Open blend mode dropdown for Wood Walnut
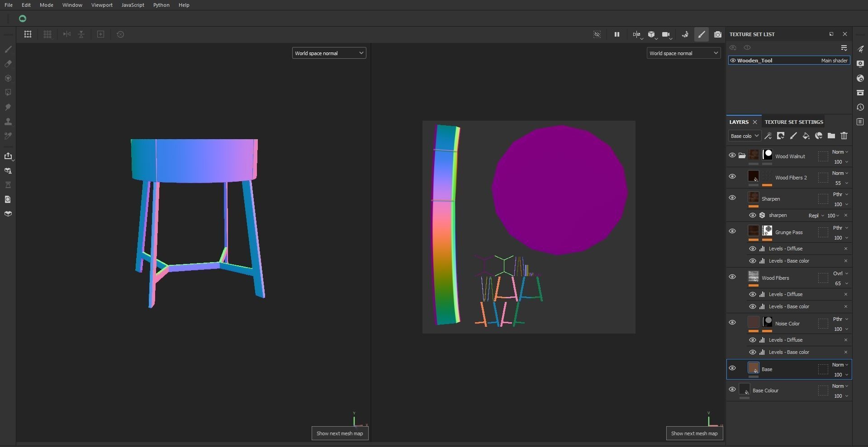The image size is (868, 447). [840, 152]
